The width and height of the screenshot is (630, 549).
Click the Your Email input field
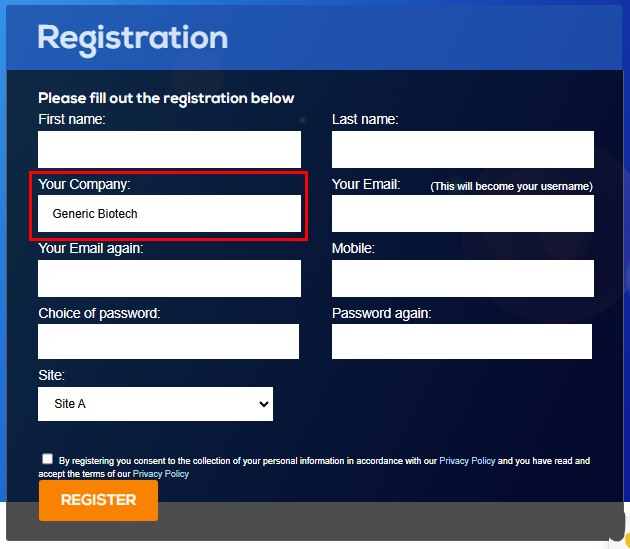point(462,214)
